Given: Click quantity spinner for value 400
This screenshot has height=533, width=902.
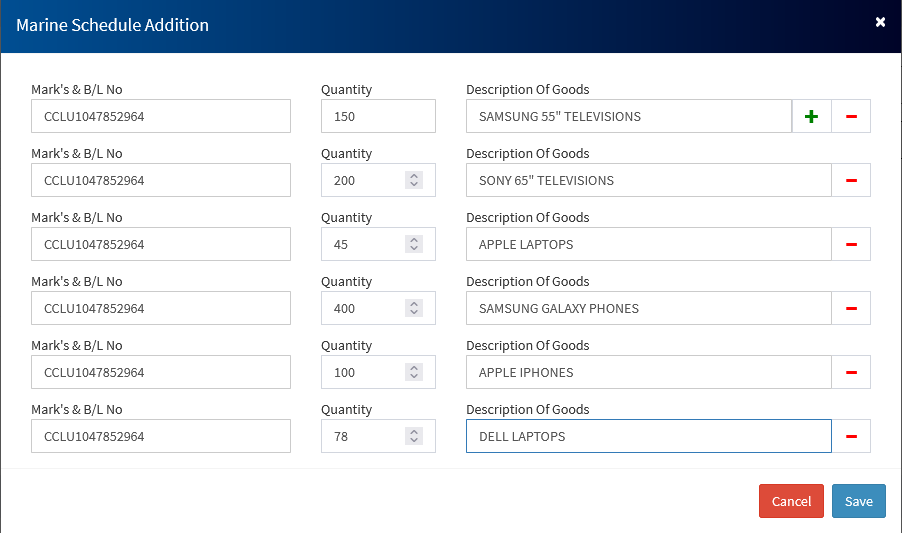Looking at the screenshot, I should click(x=414, y=309).
